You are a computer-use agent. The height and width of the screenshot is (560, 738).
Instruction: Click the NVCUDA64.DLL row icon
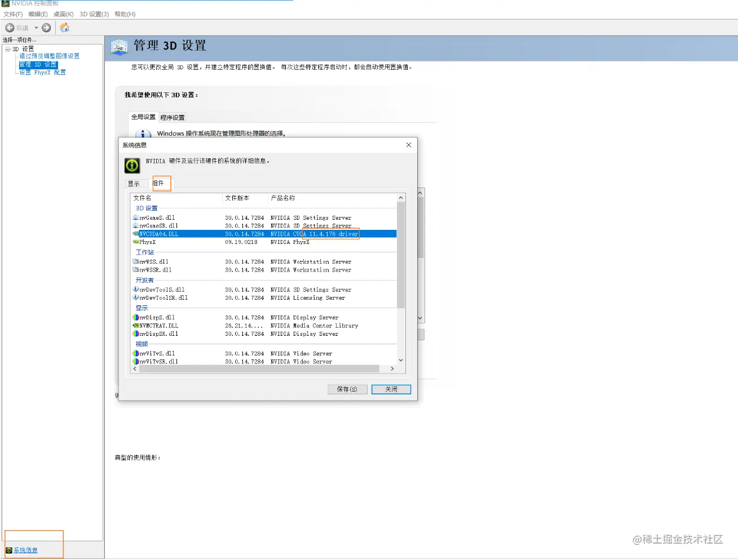pos(135,234)
